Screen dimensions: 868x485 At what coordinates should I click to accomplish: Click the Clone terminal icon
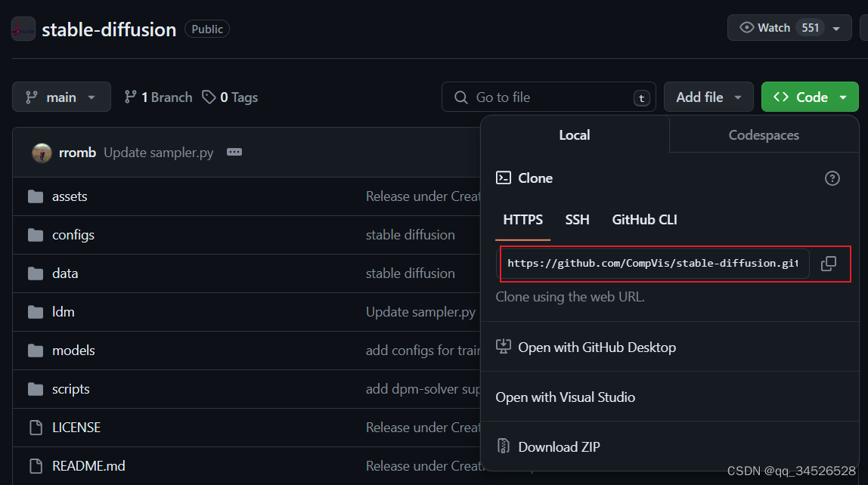point(504,178)
